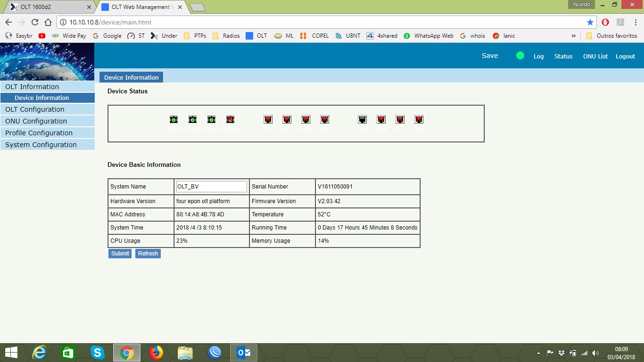Click the Ricardo profile button
Image resolution: width=644 pixels, height=362 pixels.
click(x=581, y=4)
